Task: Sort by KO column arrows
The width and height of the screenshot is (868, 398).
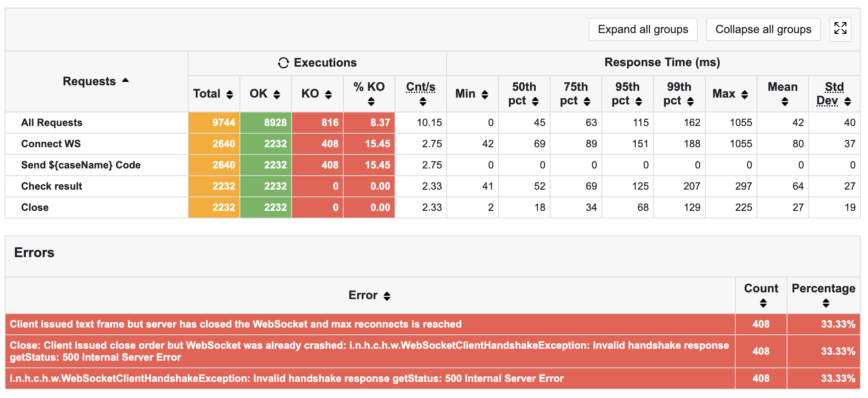Action: pos(328,95)
